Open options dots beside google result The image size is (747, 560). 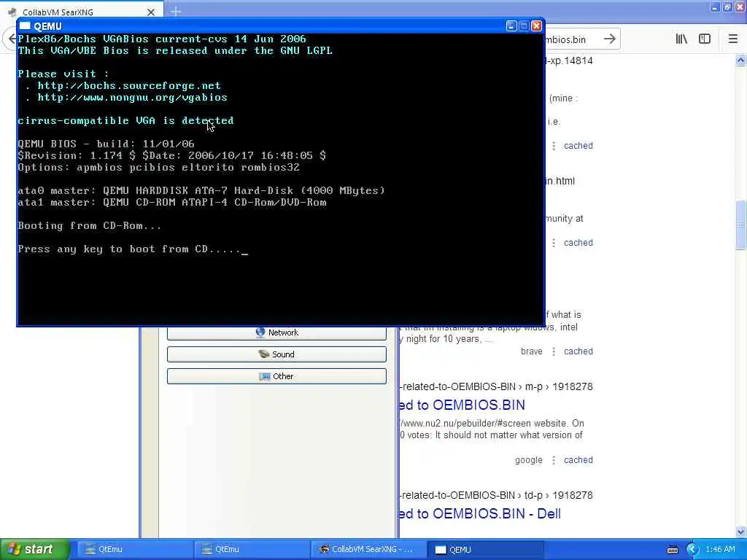pos(554,460)
